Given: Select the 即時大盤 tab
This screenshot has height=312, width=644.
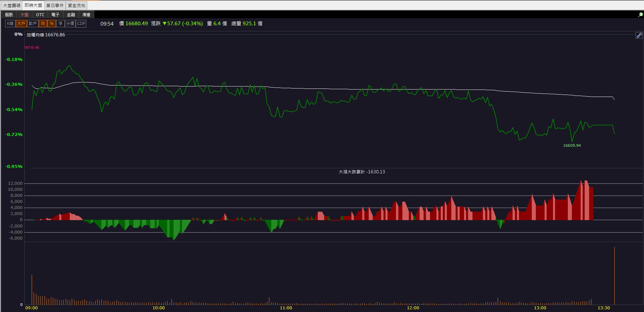Looking at the screenshot, I should 33,5.
